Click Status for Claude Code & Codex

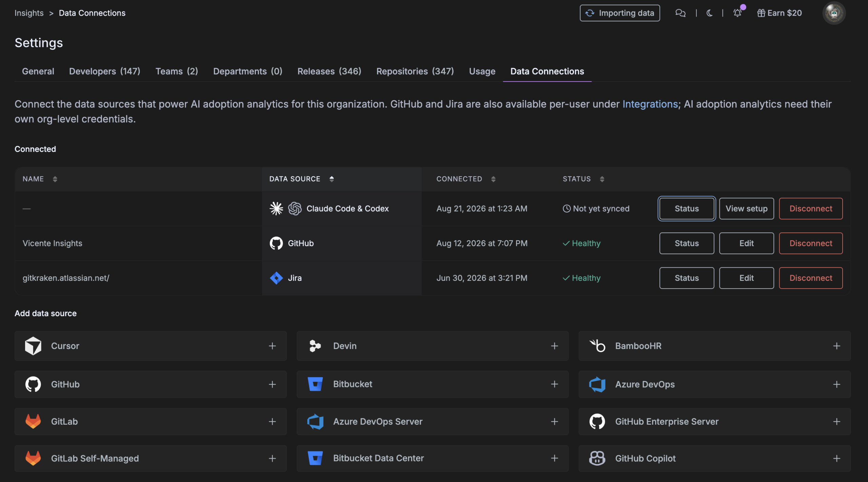[687, 208]
